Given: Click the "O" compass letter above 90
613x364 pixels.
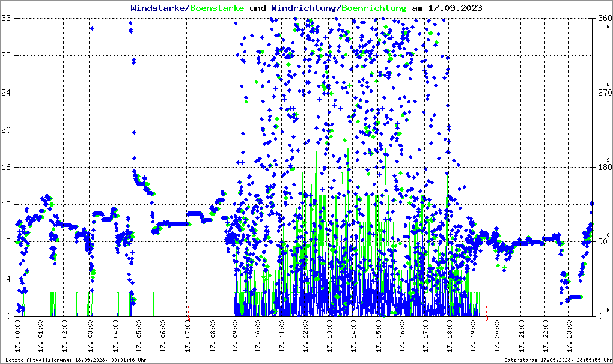Looking at the screenshot, I should tap(608, 235).
